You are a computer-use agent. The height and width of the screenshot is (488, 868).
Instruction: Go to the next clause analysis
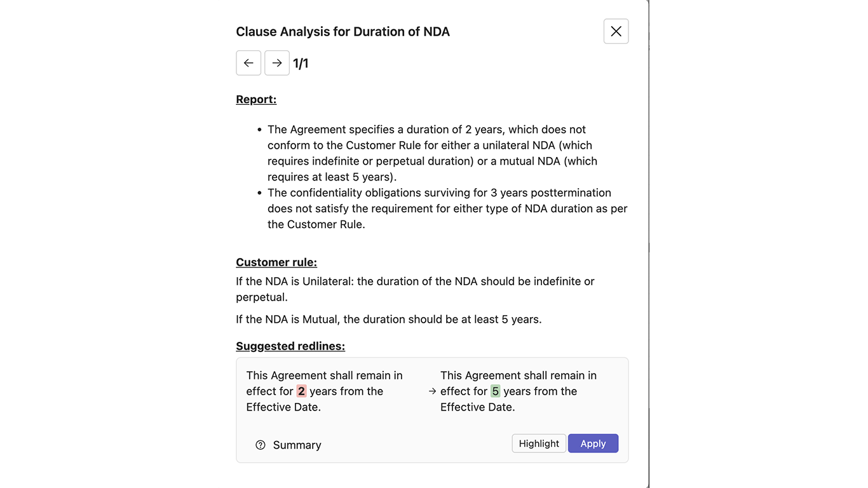(x=277, y=63)
